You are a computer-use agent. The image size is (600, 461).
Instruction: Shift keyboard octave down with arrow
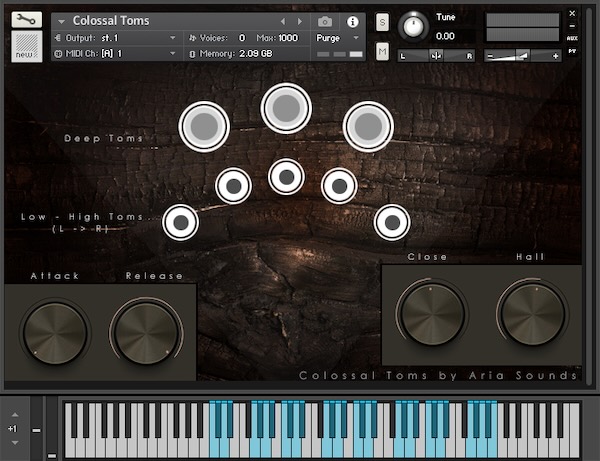pyautogui.click(x=15, y=443)
